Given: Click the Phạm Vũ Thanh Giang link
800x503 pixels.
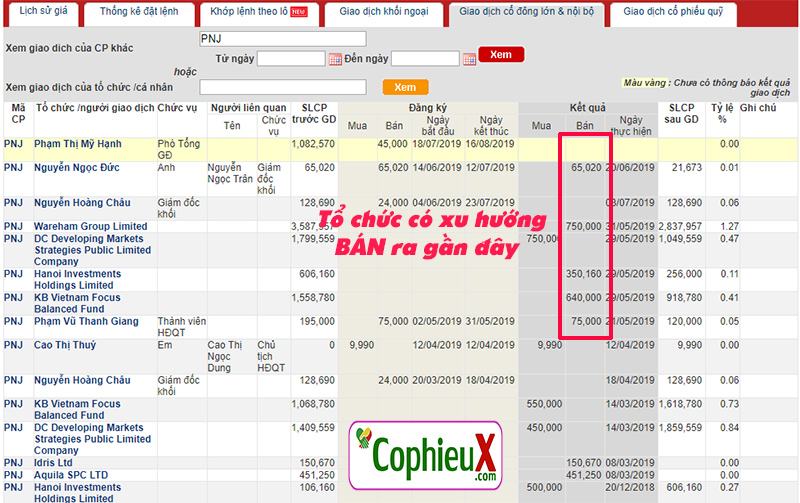Looking at the screenshot, I should pyautogui.click(x=88, y=322).
